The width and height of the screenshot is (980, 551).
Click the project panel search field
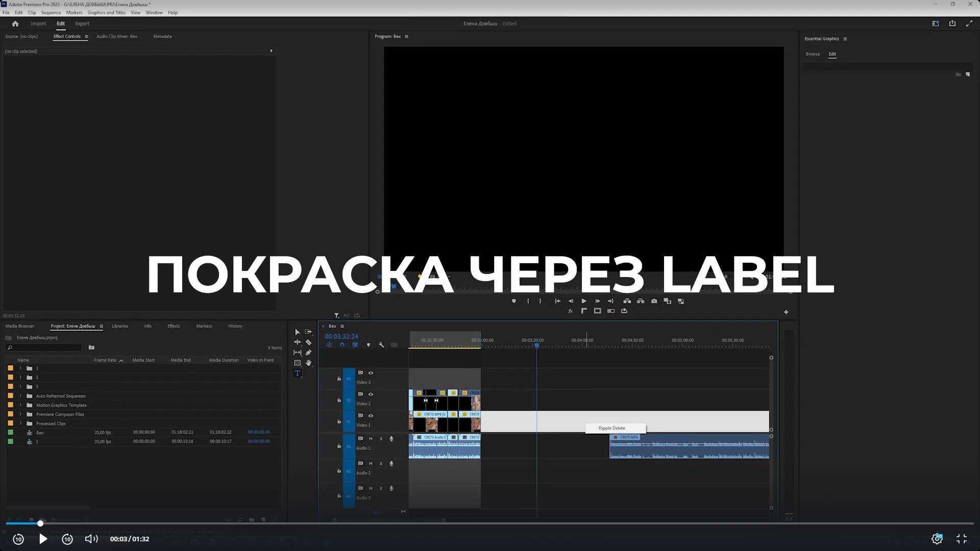click(x=46, y=348)
